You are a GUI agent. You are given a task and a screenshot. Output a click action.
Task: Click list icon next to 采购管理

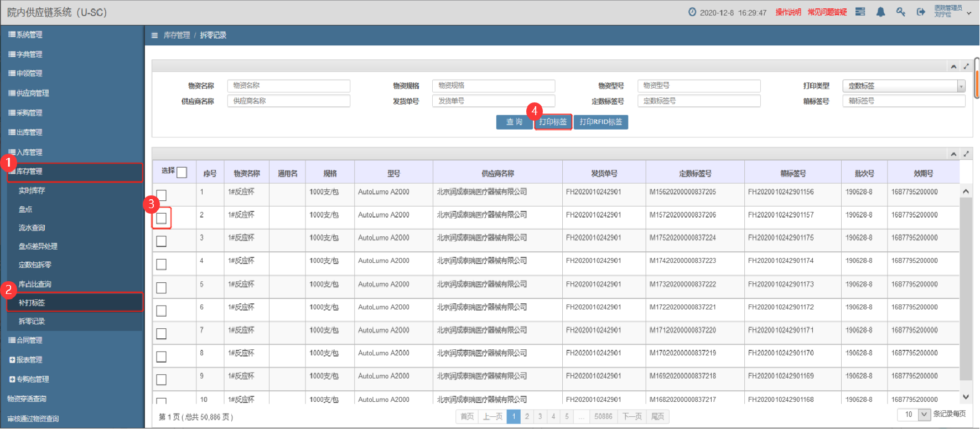(12, 112)
